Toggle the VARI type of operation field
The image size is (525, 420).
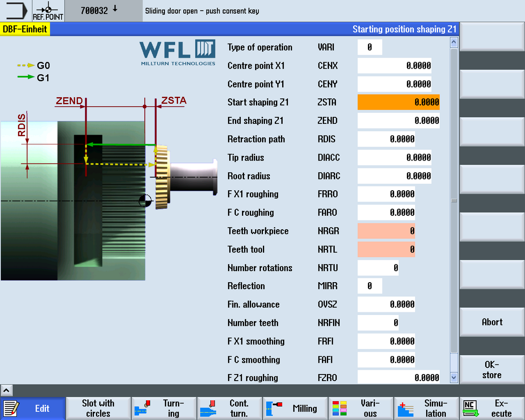(370, 47)
